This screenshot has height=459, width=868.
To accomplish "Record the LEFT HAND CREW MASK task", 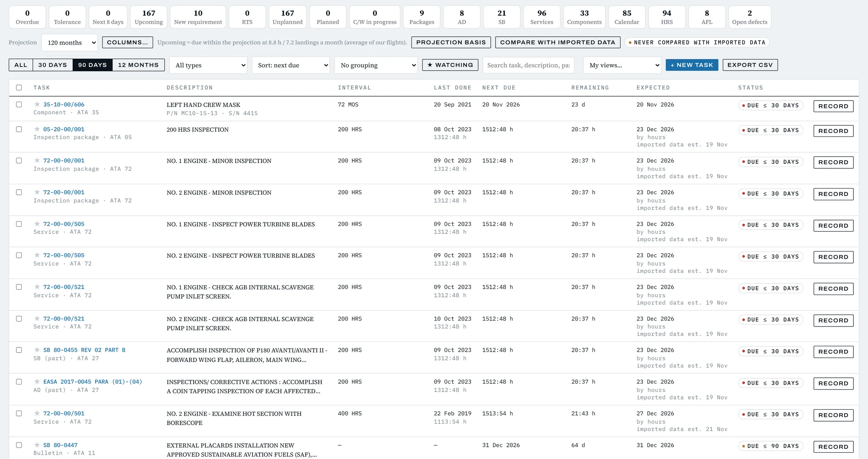I will [833, 106].
